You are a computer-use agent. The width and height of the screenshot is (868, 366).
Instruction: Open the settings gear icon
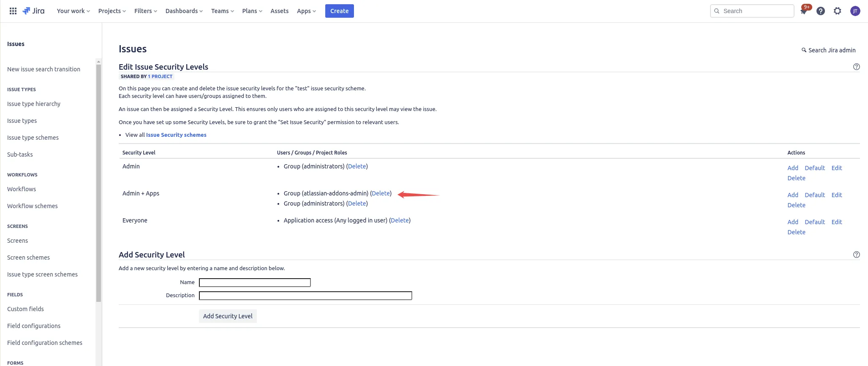(x=838, y=11)
